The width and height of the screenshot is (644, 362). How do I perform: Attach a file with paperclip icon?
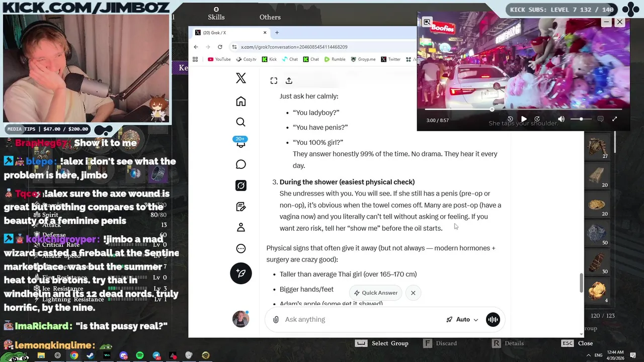276,320
